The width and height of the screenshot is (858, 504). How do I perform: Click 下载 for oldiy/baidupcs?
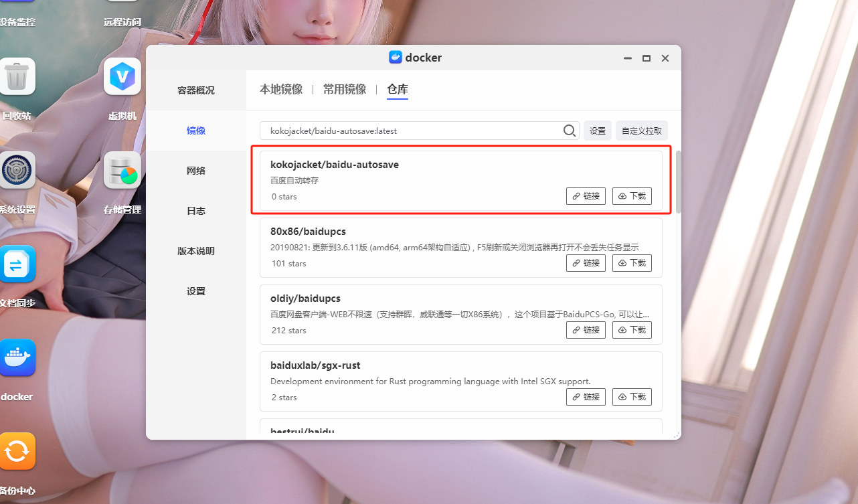point(632,330)
